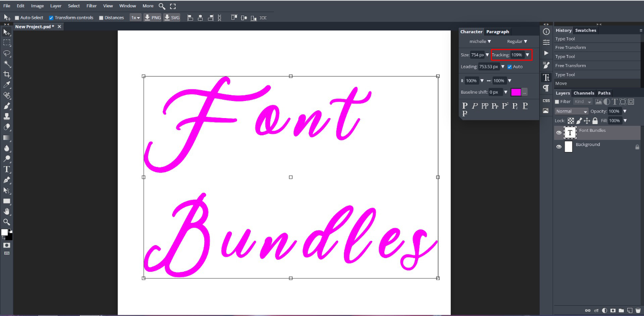The height and width of the screenshot is (316, 644).
Task: Toggle lock transparent pixels
Action: 571,121
